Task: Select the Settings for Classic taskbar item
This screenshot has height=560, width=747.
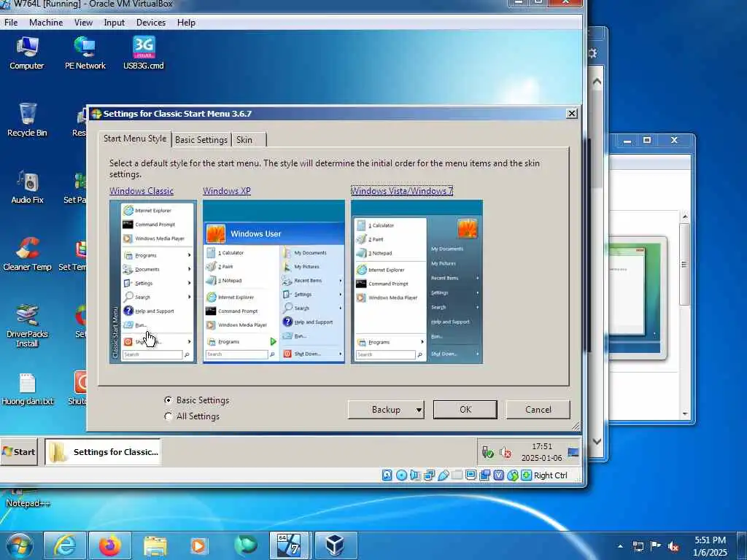Action: tap(103, 452)
